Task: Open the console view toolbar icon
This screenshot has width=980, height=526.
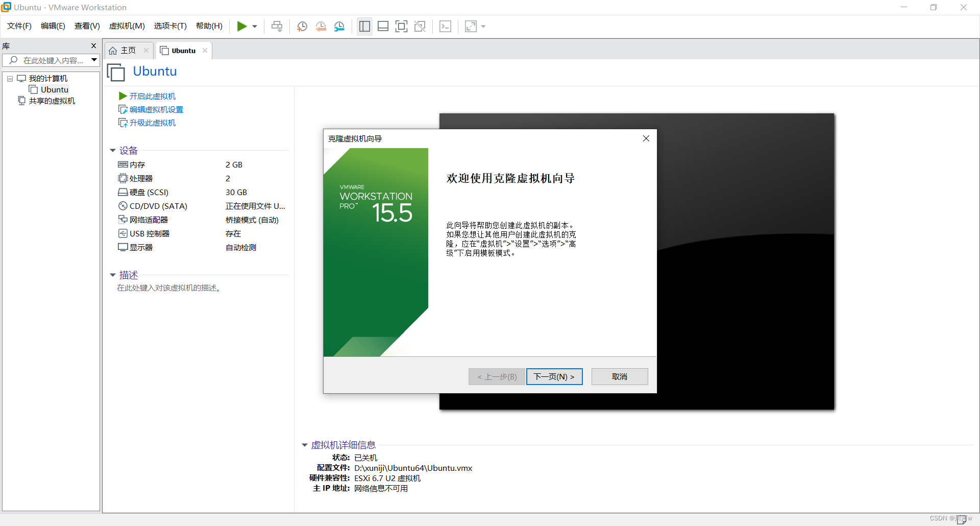Action: click(445, 26)
